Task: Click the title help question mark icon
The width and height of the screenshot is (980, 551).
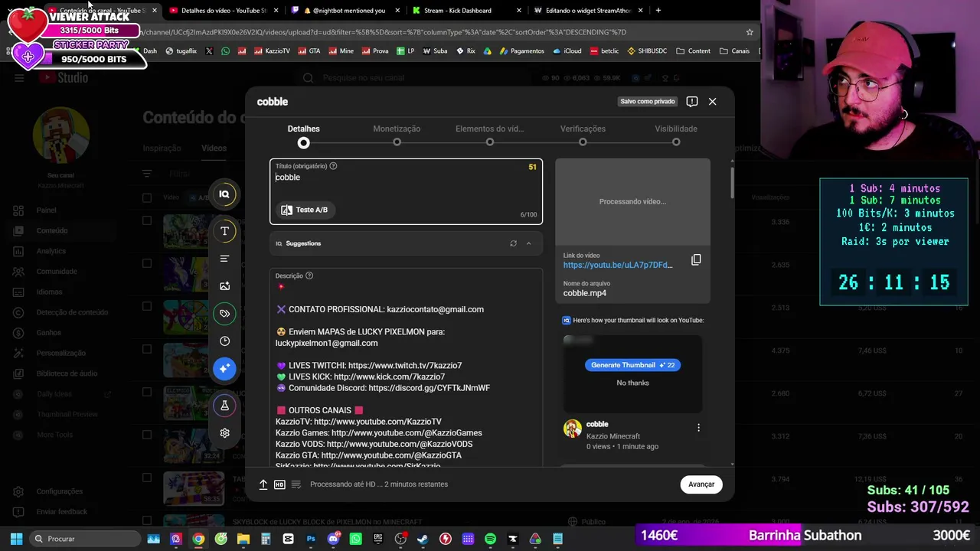Action: (333, 166)
